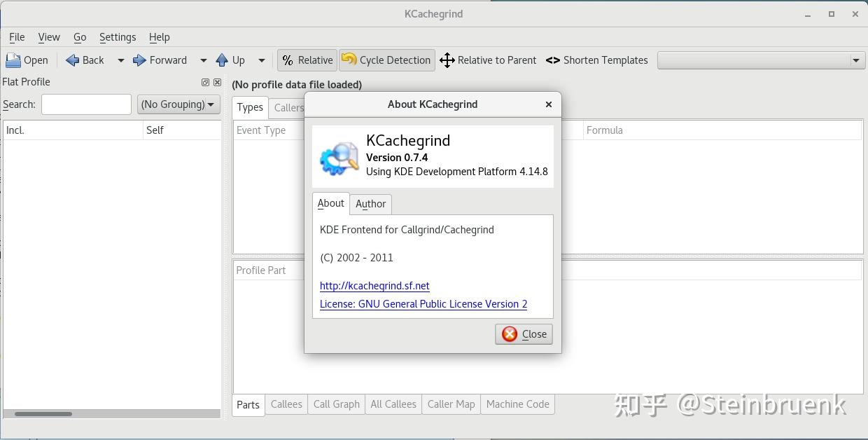The width and height of the screenshot is (868, 440).
Task: Toggle Relative percentage display mode
Action: (307, 60)
